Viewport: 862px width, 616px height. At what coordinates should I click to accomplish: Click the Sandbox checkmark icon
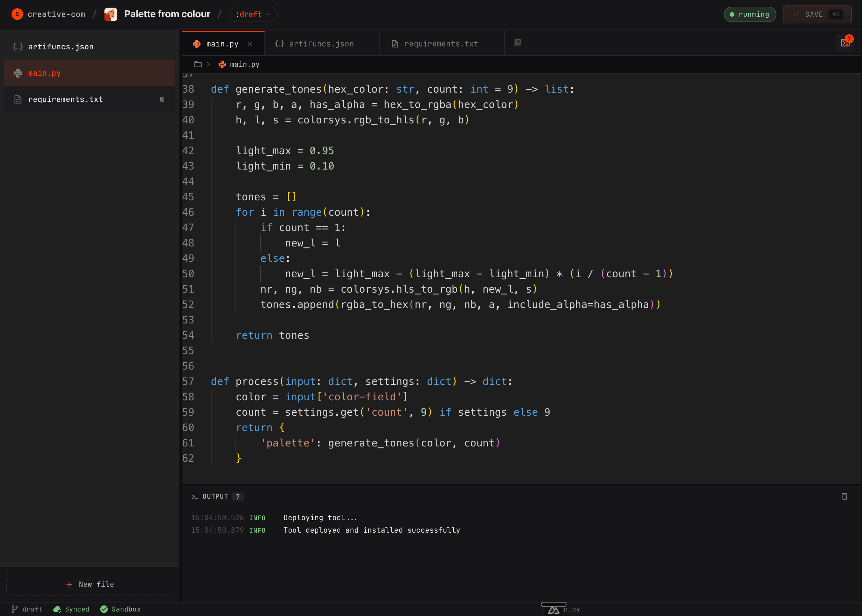click(104, 609)
